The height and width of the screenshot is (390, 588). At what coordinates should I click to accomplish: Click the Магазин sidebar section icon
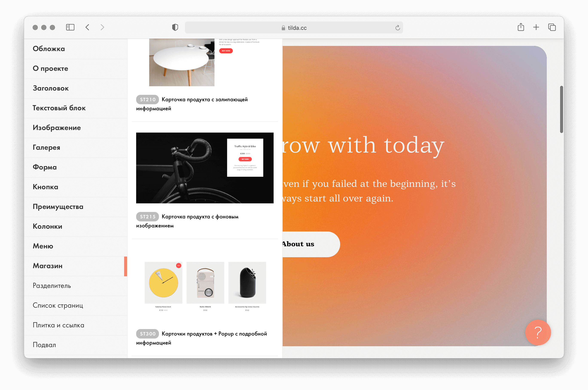(48, 266)
